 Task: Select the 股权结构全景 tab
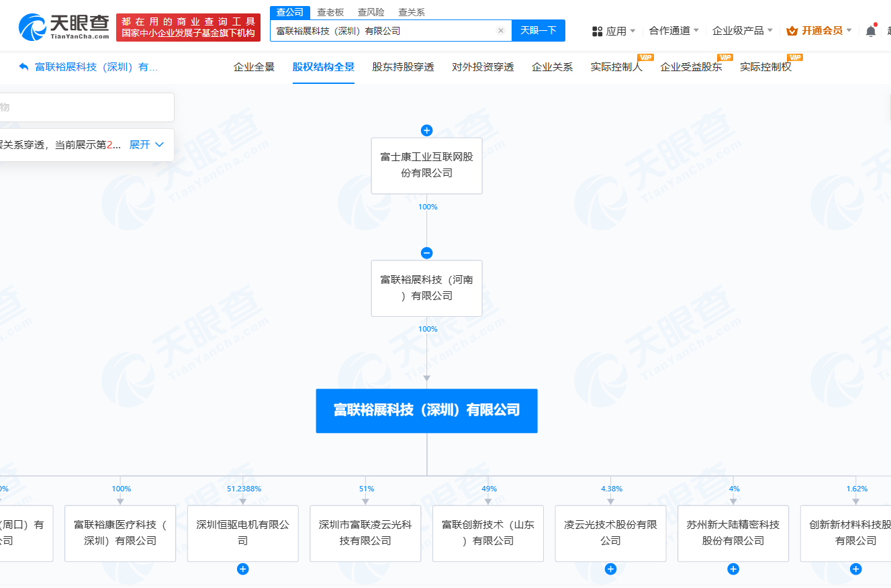pos(324,67)
